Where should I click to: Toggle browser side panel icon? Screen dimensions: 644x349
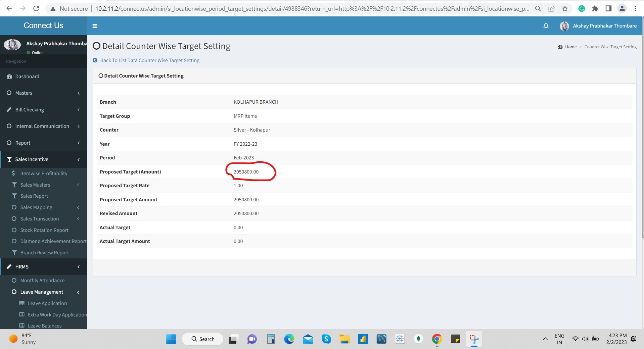[608, 9]
